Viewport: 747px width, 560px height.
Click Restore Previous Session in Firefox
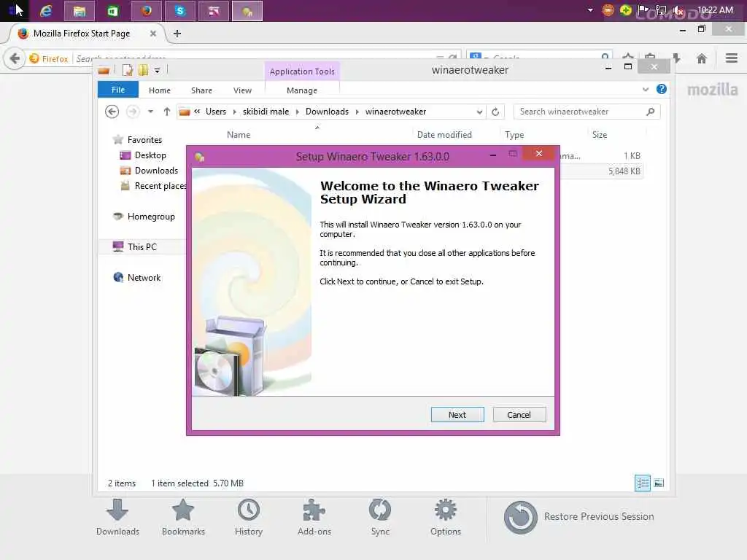pyautogui.click(x=578, y=517)
